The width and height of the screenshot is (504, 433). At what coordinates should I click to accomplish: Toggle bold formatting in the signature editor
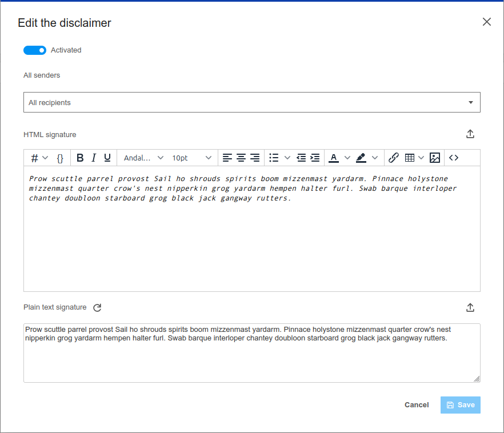(80, 158)
